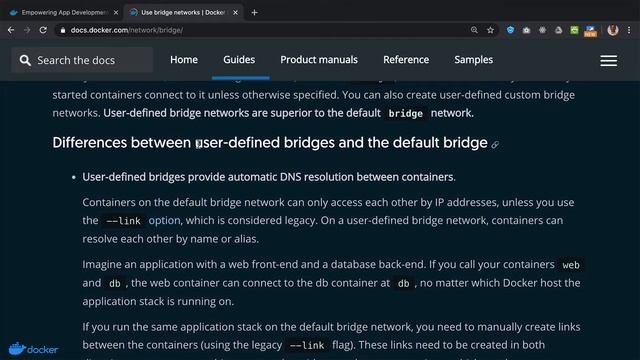The image size is (640, 360).
Task: Open Chrome's three-dot menu
Action: click(629, 30)
